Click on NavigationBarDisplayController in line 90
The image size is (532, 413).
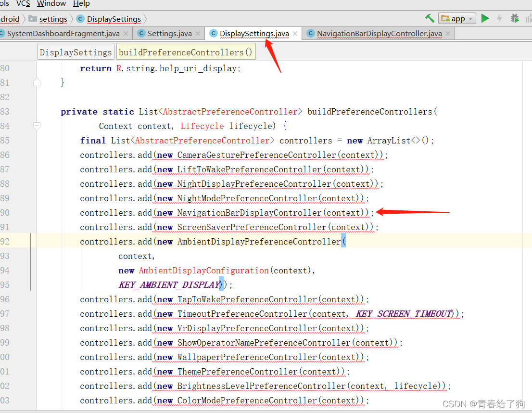click(x=249, y=213)
